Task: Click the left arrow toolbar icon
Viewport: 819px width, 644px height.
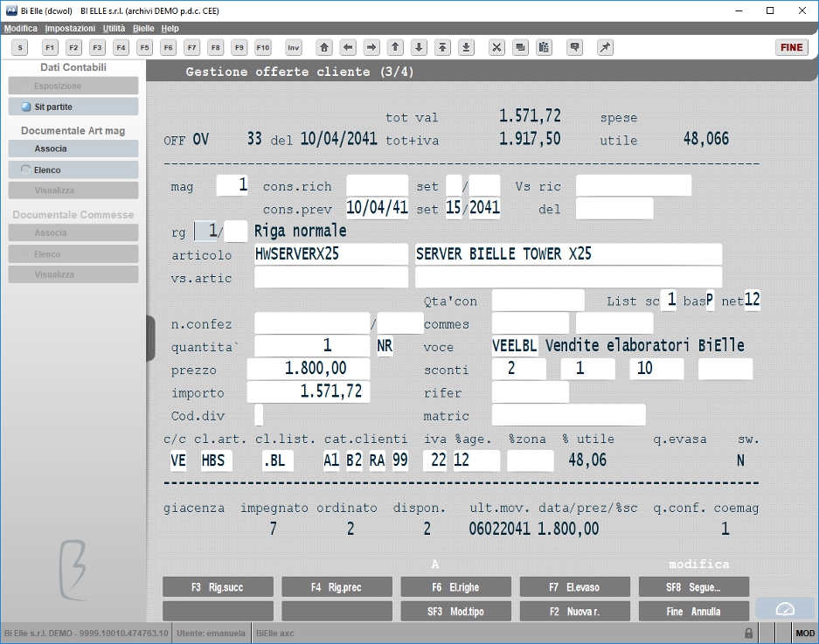Action: click(348, 47)
